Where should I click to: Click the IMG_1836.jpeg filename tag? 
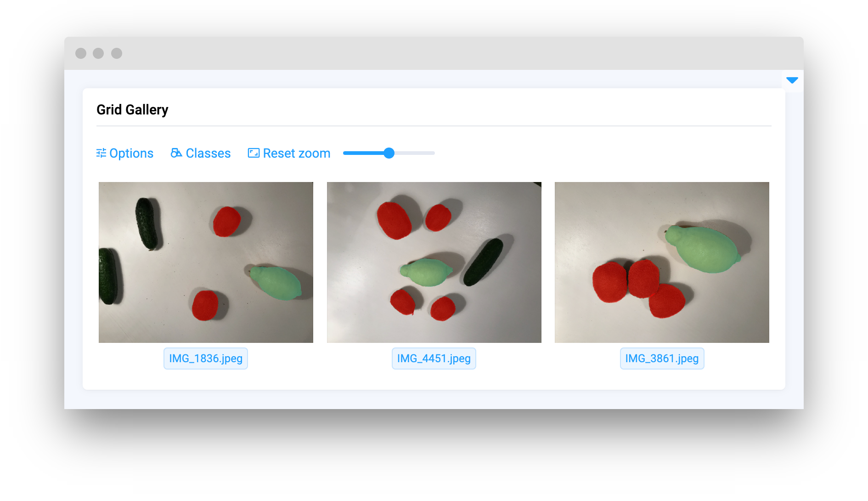point(206,359)
